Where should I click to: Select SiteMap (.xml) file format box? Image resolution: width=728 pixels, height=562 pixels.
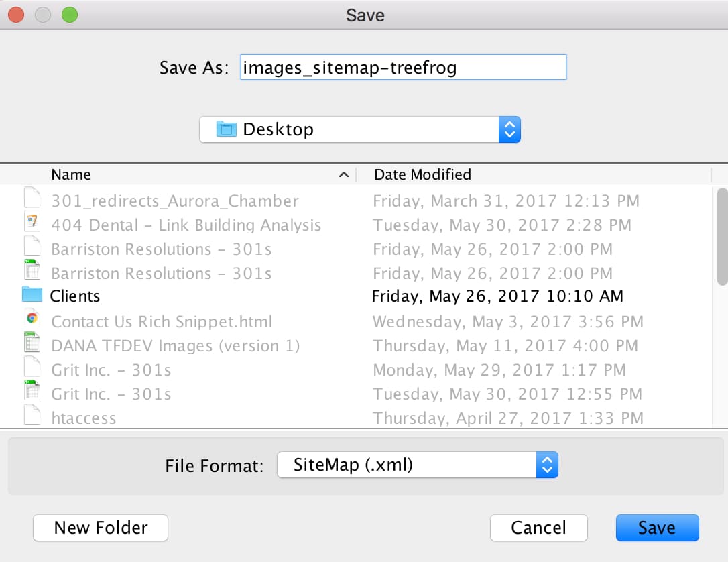pyautogui.click(x=418, y=465)
